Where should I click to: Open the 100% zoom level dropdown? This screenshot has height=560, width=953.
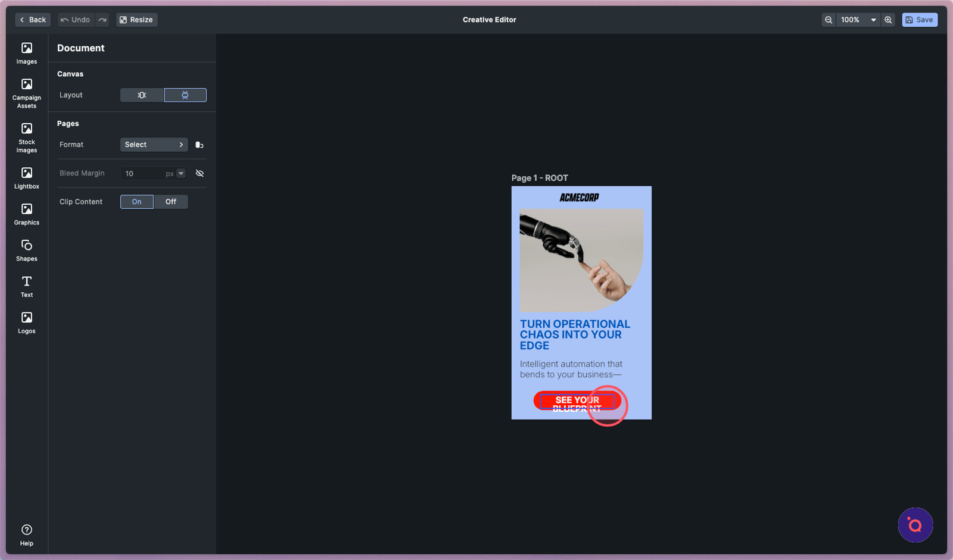pos(858,20)
